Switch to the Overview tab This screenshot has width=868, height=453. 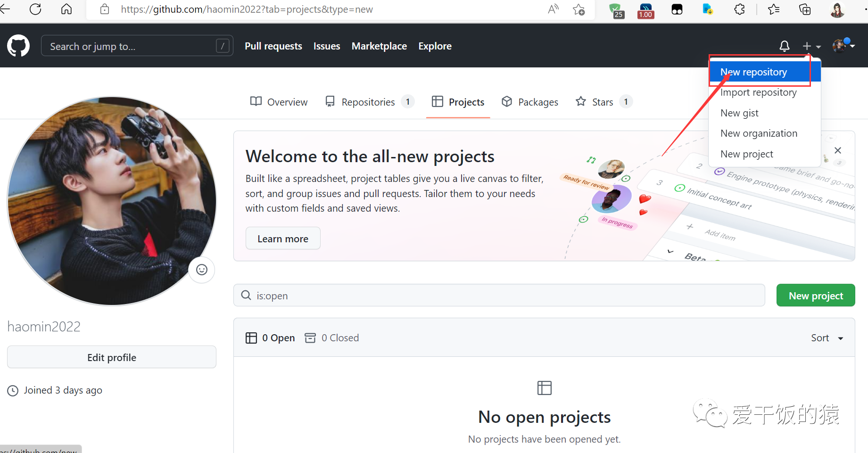click(x=279, y=102)
